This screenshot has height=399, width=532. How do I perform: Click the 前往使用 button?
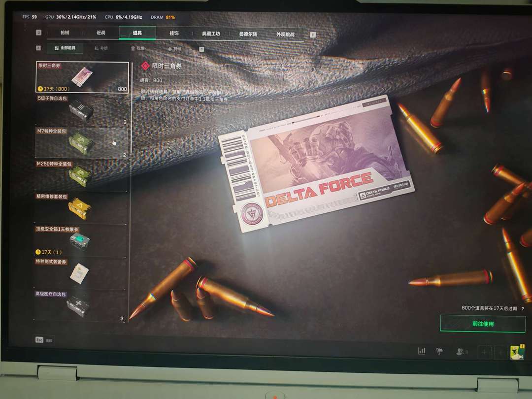click(x=483, y=324)
